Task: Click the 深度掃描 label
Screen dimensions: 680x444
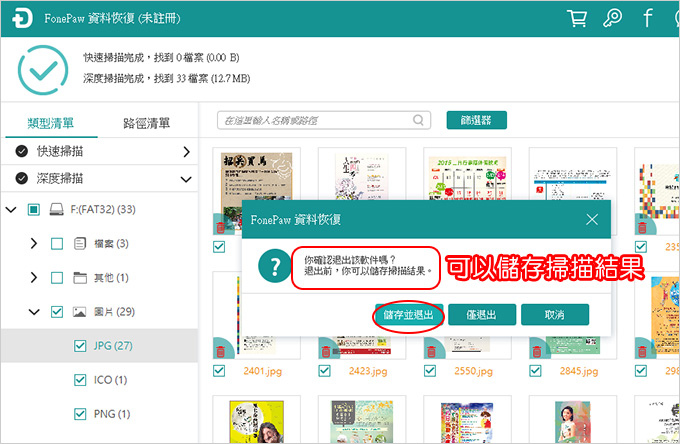Action: tap(60, 178)
